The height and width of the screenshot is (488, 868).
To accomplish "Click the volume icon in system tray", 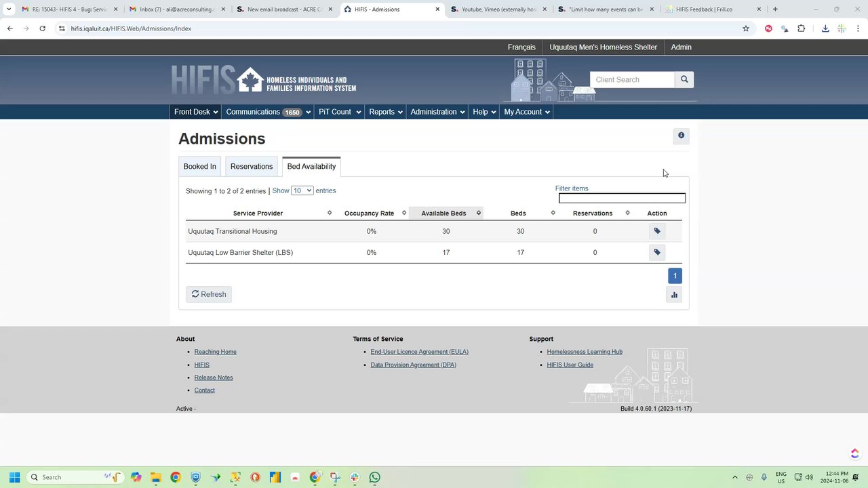I will [809, 477].
